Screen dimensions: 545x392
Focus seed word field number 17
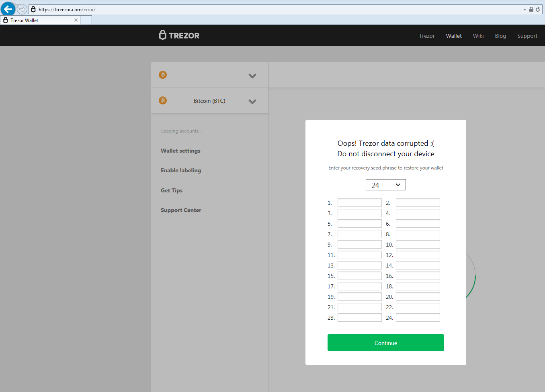click(360, 286)
